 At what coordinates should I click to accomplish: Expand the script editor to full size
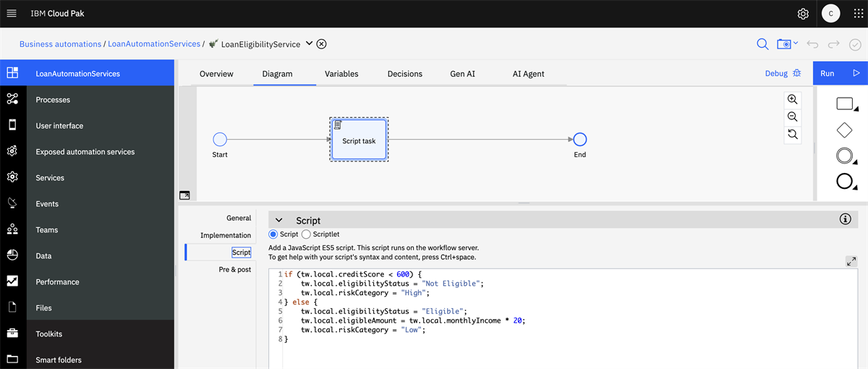(x=851, y=262)
